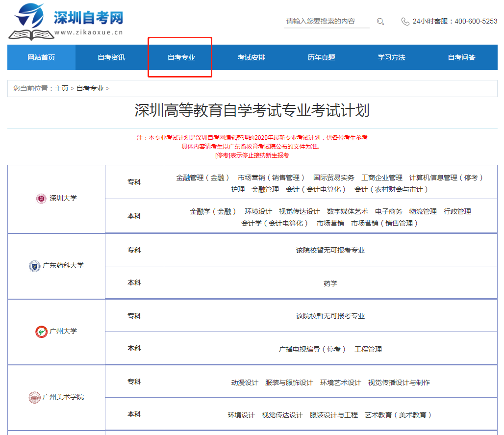Open 药学 under 广东药科大学

click(x=330, y=283)
